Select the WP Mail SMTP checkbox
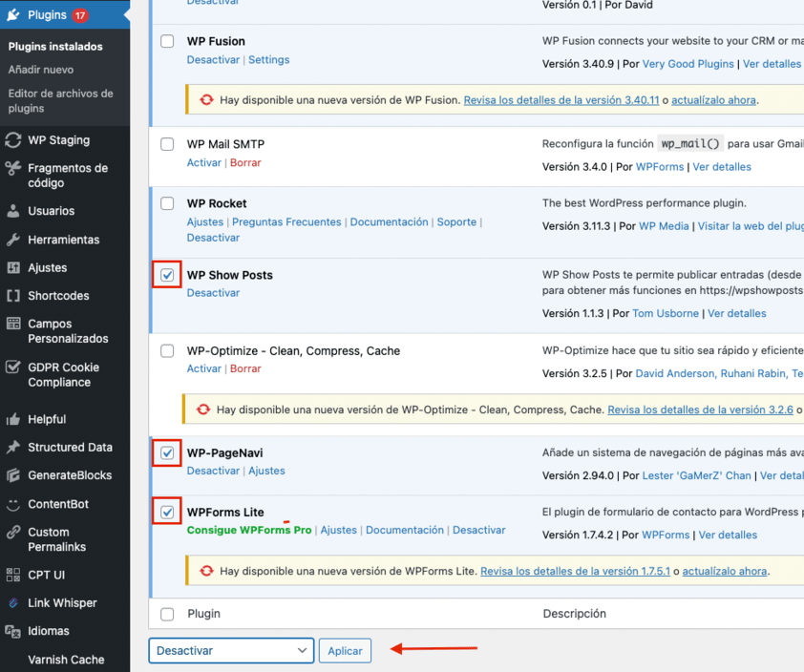 [167, 144]
